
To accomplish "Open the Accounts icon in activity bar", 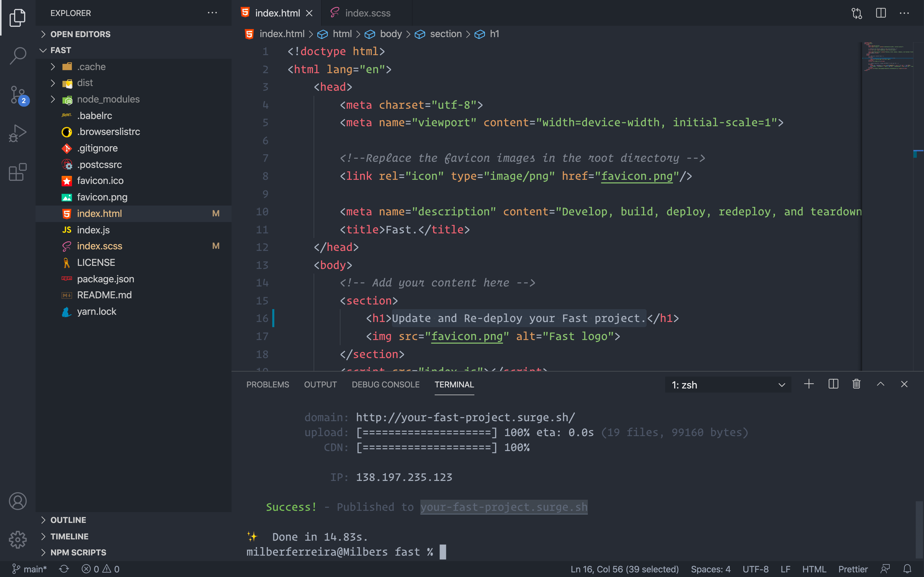I will coord(18,501).
